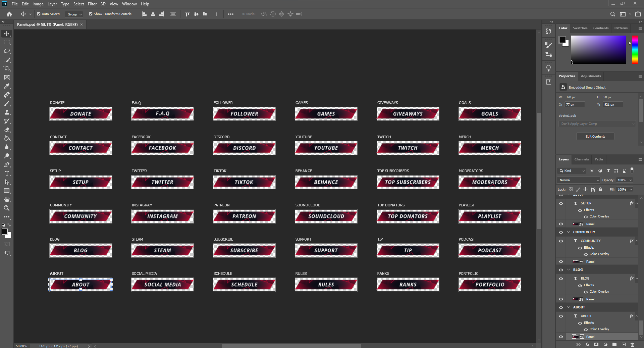644x348 pixels.
Task: Hide the BLOG group layer
Action: (x=561, y=270)
